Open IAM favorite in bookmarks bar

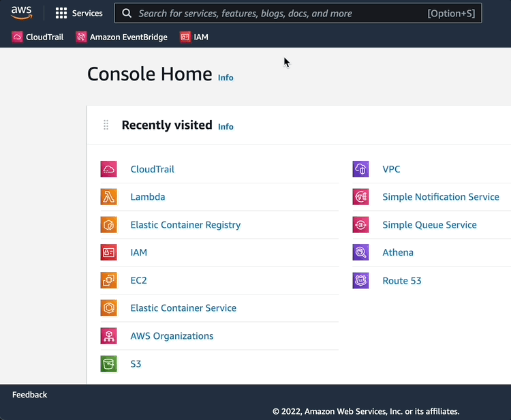(x=194, y=37)
